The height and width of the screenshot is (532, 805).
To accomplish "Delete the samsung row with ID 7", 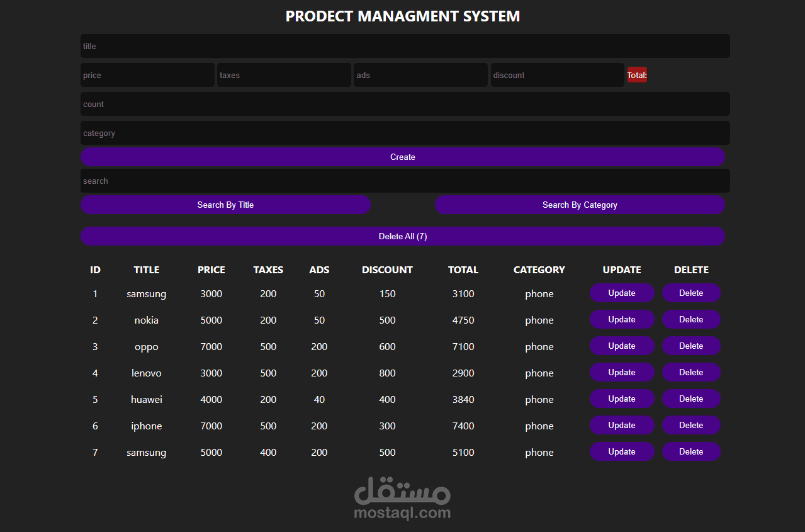I will coord(691,451).
